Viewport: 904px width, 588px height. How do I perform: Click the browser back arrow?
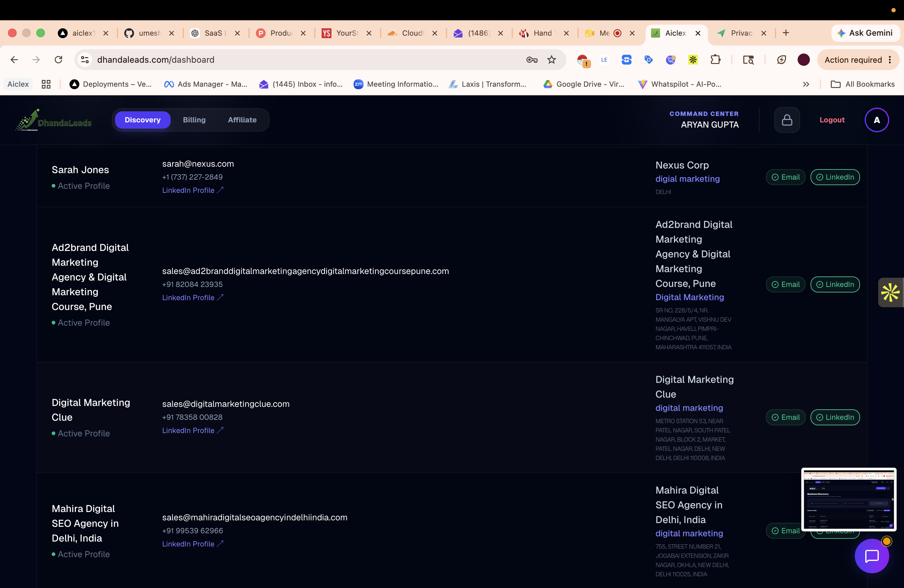14,60
